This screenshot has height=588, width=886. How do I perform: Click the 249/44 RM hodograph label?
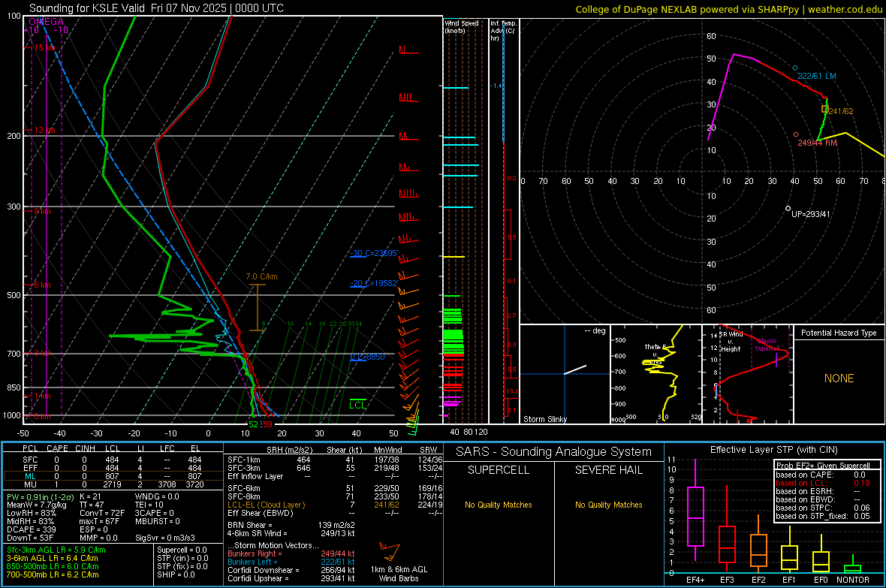click(817, 143)
